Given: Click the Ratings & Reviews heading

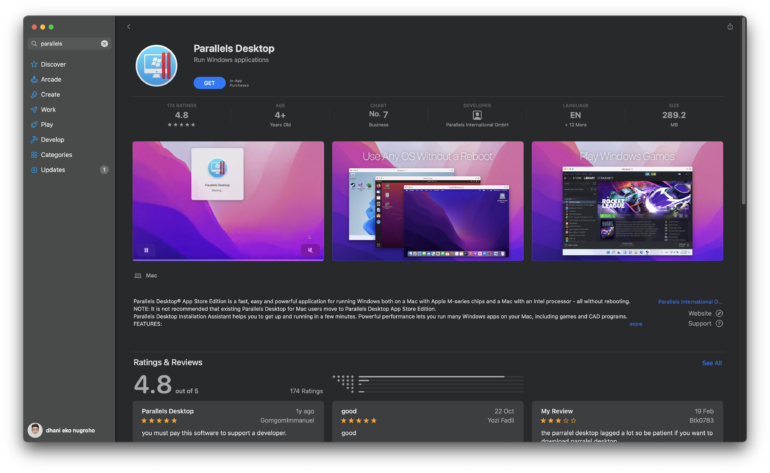Looking at the screenshot, I should [168, 362].
